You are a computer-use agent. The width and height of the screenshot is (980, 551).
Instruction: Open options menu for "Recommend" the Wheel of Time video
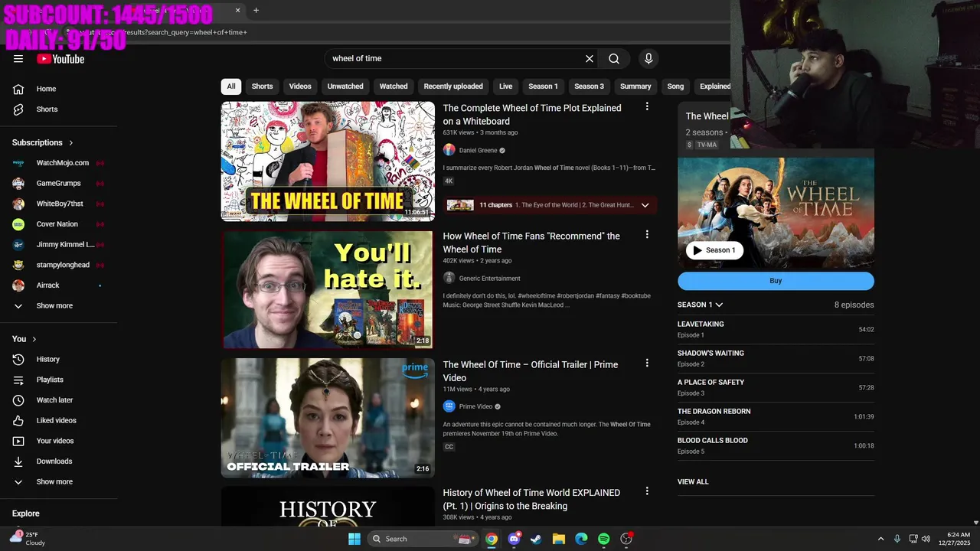[x=647, y=235]
